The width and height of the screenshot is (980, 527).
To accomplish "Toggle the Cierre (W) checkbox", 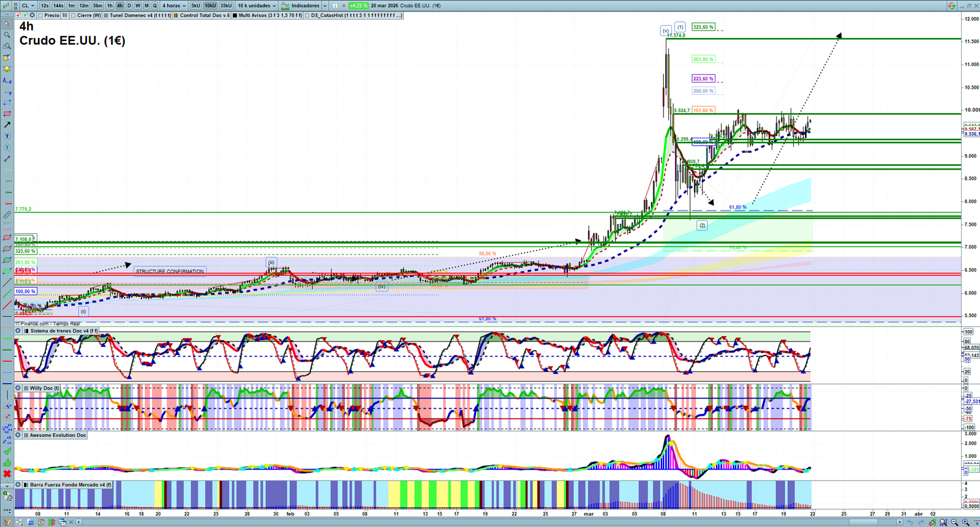I will [x=73, y=15].
